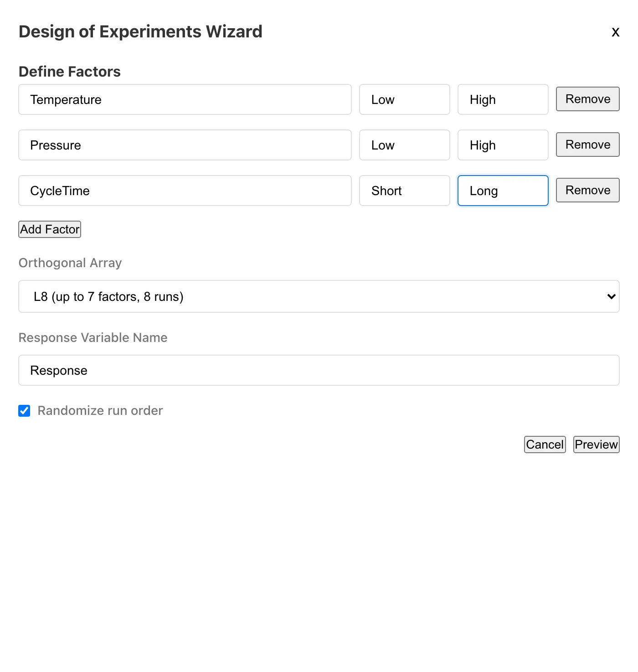
Task: Close the Design of Experiments Wizard
Action: (x=615, y=32)
